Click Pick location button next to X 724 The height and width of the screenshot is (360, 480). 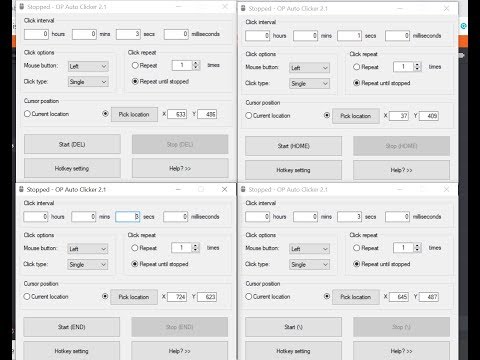point(134,297)
